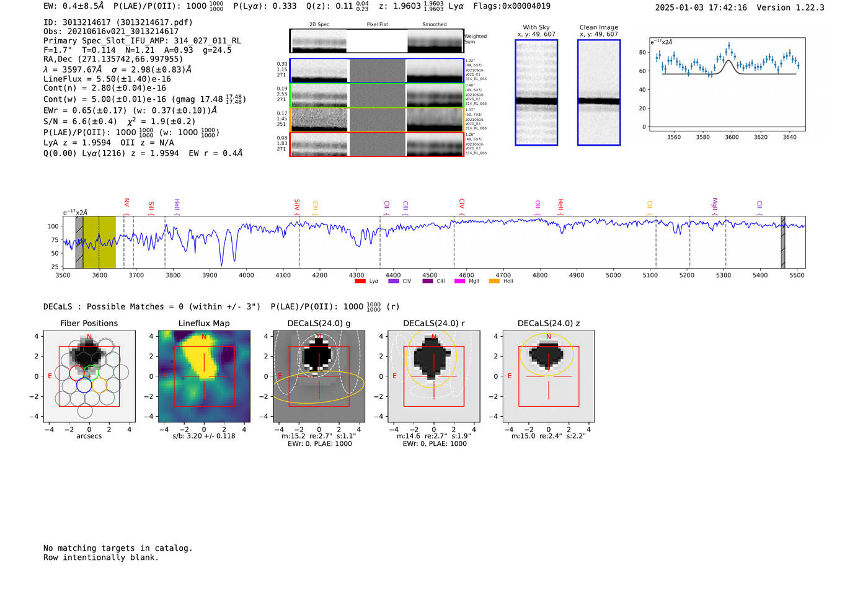Click the ID: 3013214617 text line
868x591 pixels.
coord(118,22)
